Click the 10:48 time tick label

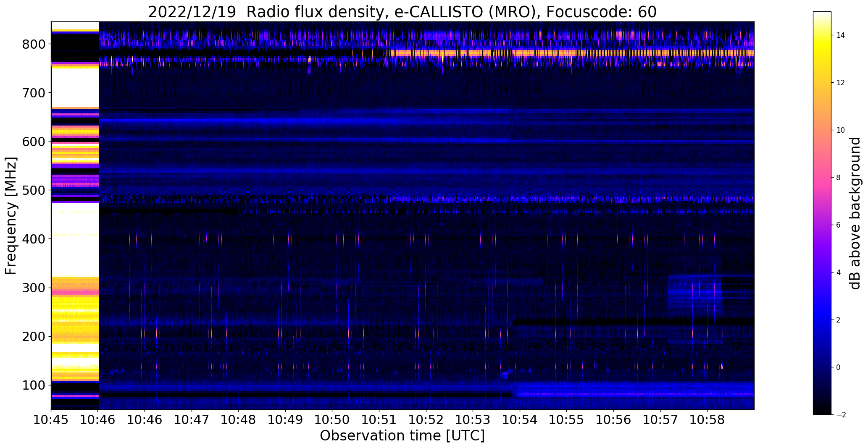[x=239, y=420]
